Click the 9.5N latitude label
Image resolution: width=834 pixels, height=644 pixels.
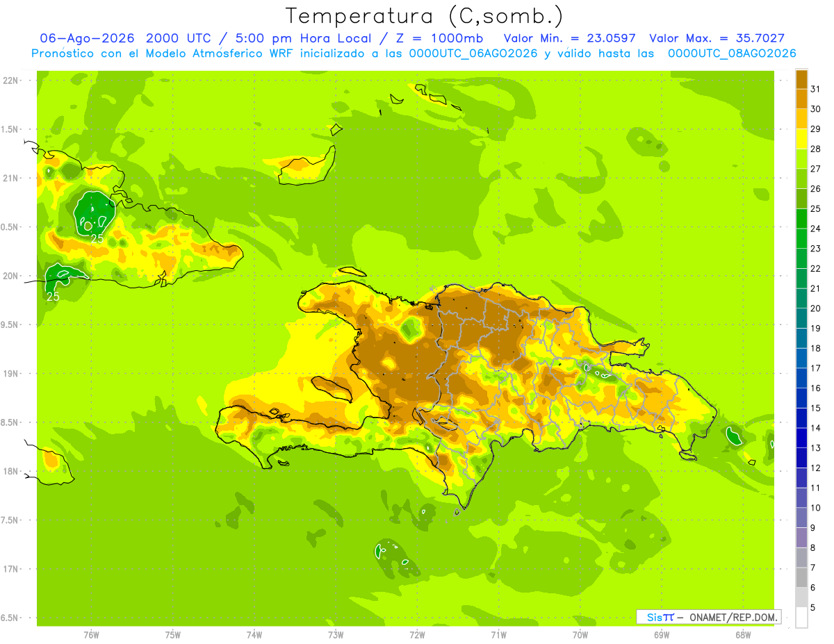pyautogui.click(x=10, y=324)
